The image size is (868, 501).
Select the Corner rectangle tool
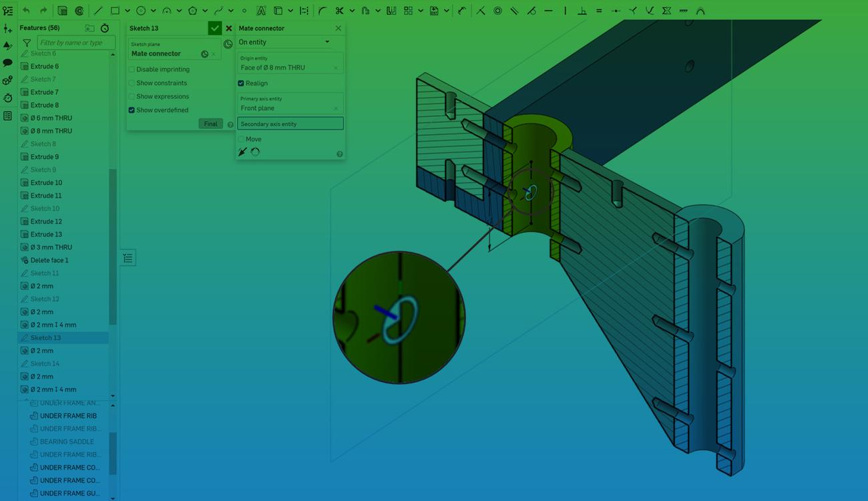tap(114, 10)
